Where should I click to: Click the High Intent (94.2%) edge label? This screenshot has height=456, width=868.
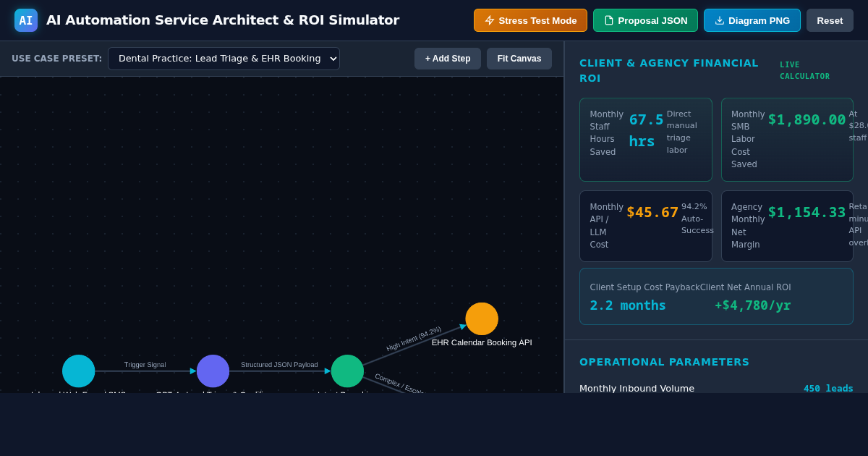point(414,339)
